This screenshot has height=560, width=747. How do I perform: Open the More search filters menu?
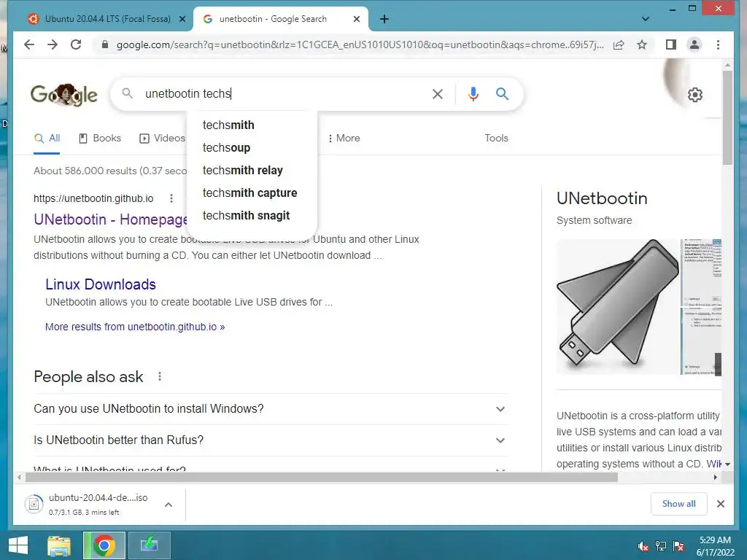[344, 138]
